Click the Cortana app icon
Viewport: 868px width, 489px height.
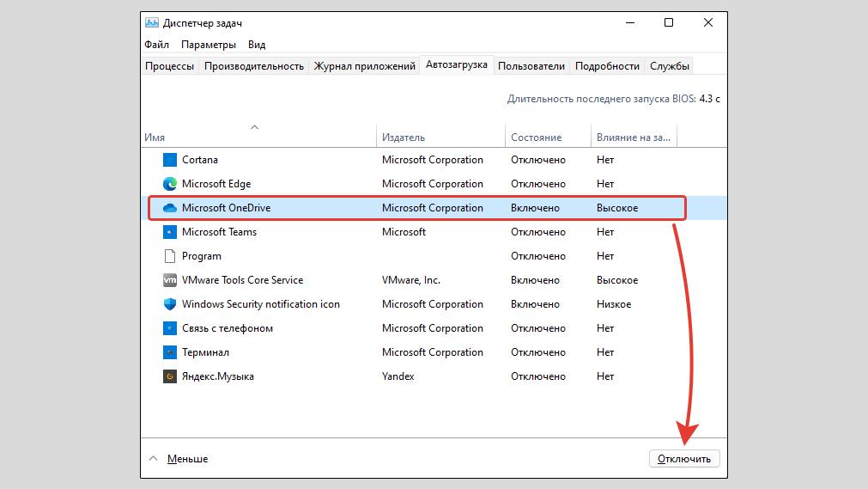169,160
